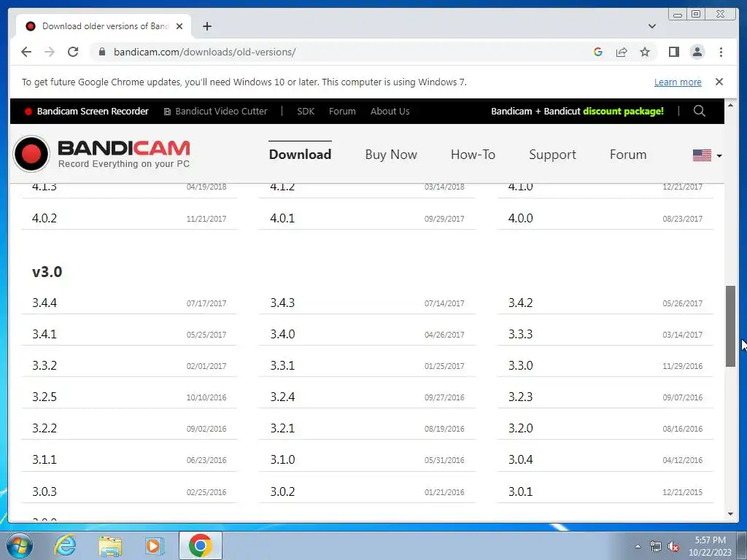Share this page via share icon
This screenshot has height=560, width=747.
point(622,52)
